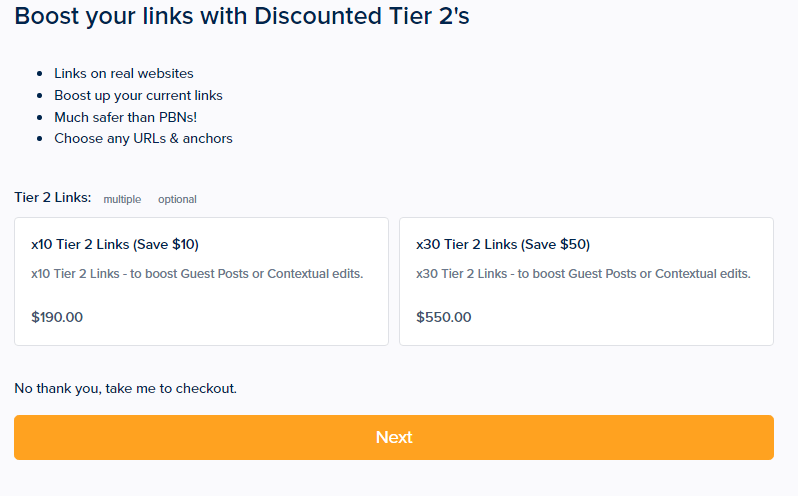Viewport: 798px width, 496px height.
Task: Click the bullet dot before 'Choose any URLs & anchors'
Action: tap(39, 139)
